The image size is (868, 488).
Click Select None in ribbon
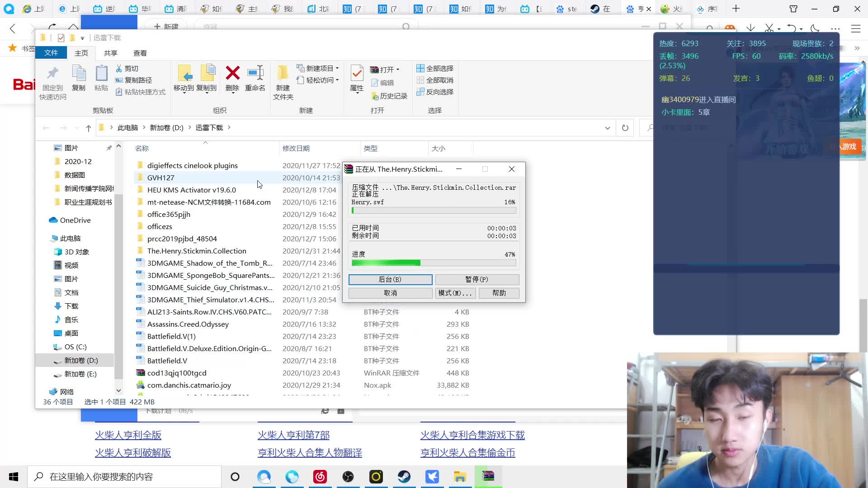tap(435, 80)
